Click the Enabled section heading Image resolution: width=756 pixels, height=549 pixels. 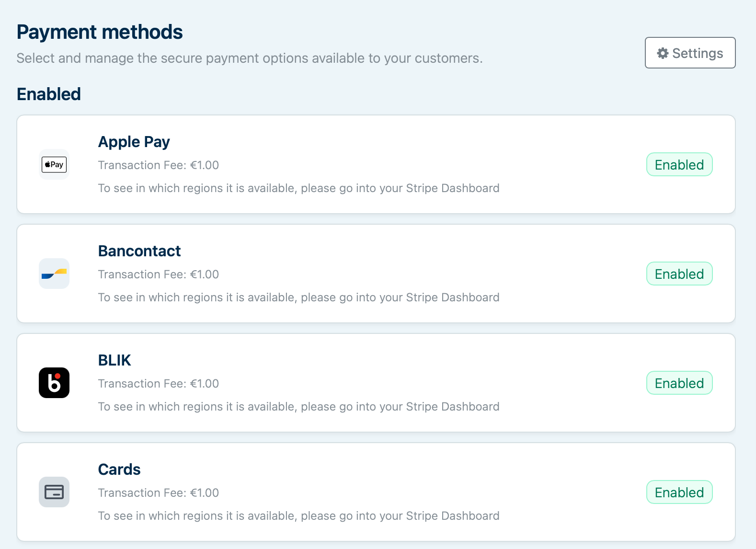click(x=49, y=94)
